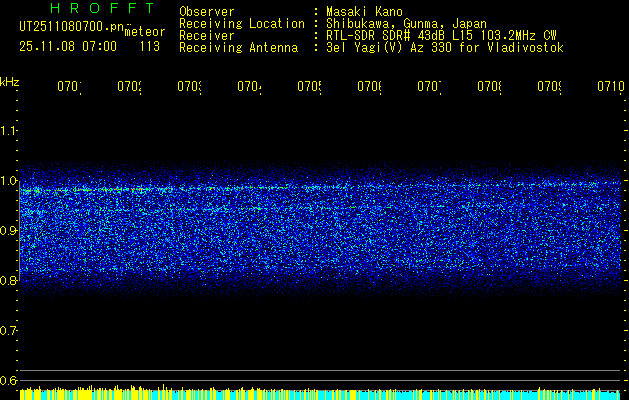
Task: Click the HROFFT title text
Action: coord(103,8)
